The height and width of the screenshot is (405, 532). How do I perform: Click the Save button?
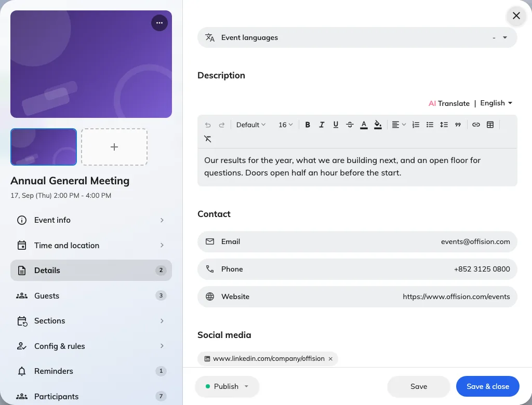click(x=419, y=386)
